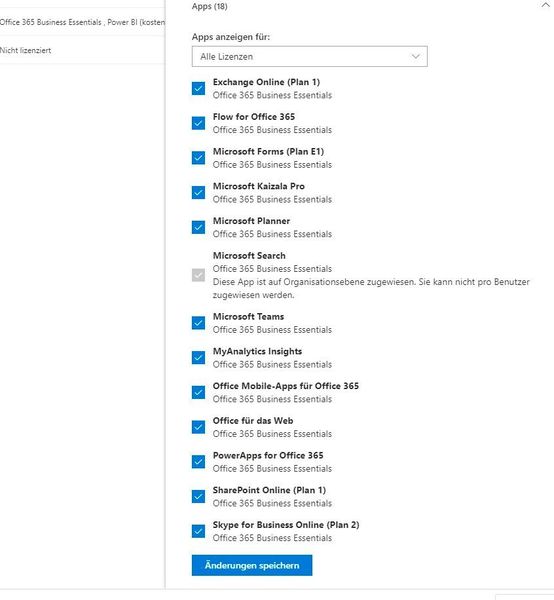Disable Office für das Web checkbox
The image size is (554, 600).
[x=198, y=427]
